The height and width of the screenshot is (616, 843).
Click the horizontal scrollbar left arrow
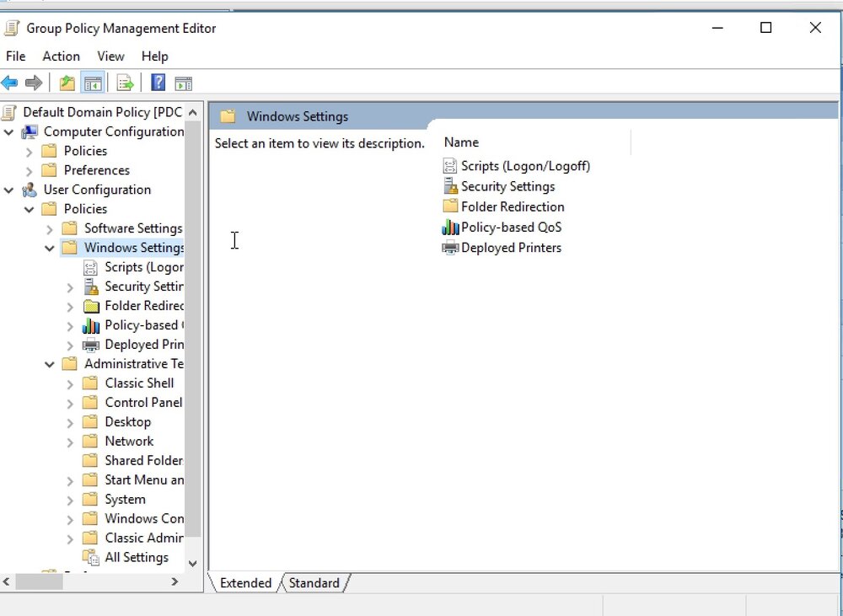pos(7,581)
